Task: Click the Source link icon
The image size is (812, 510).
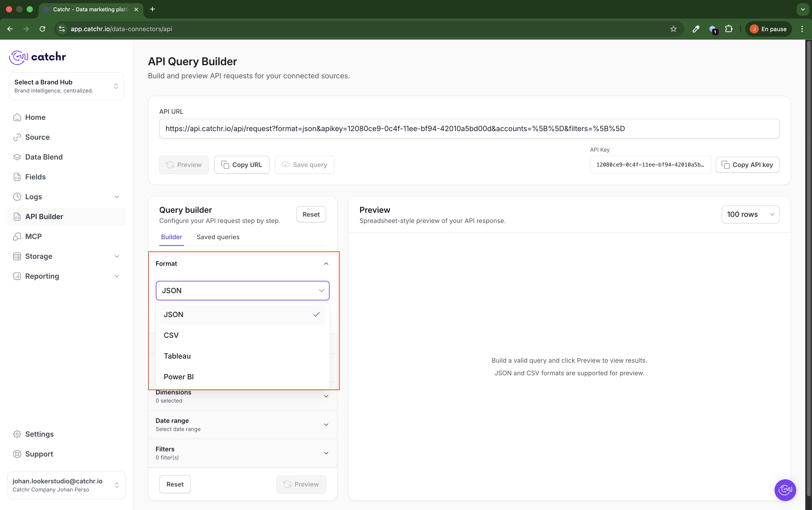Action: [17, 137]
